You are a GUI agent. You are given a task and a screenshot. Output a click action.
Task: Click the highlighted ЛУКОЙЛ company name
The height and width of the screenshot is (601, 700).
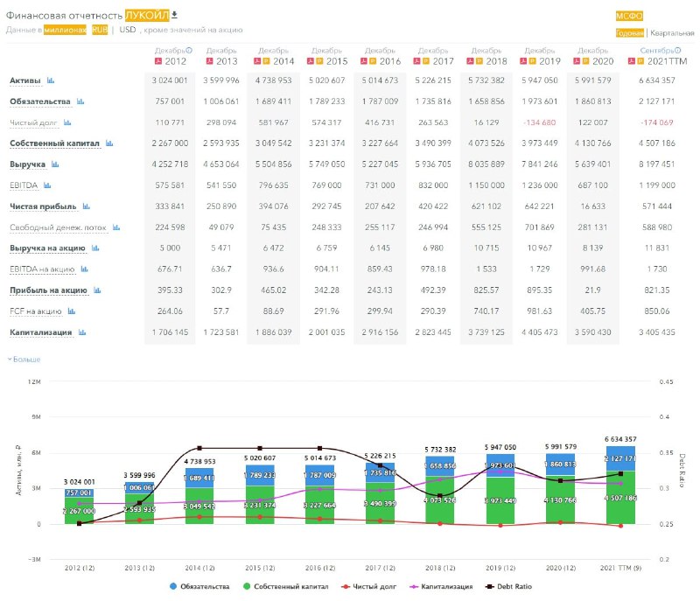click(147, 15)
